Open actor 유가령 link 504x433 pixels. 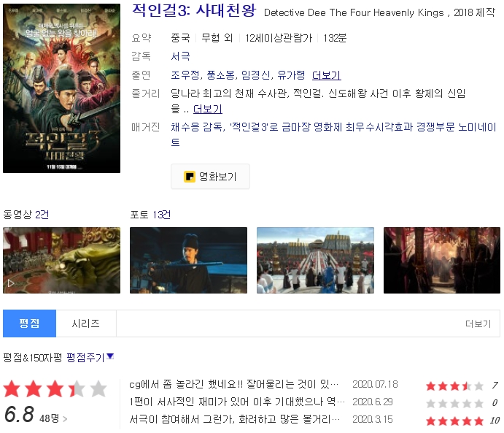coord(291,75)
